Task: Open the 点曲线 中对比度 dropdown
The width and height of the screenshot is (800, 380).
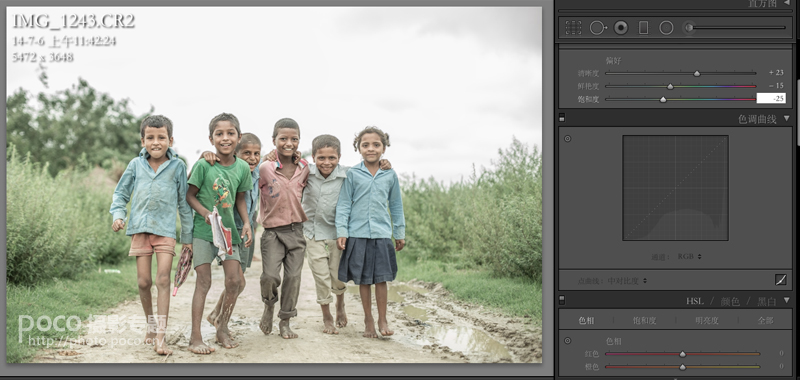Action: [627, 281]
